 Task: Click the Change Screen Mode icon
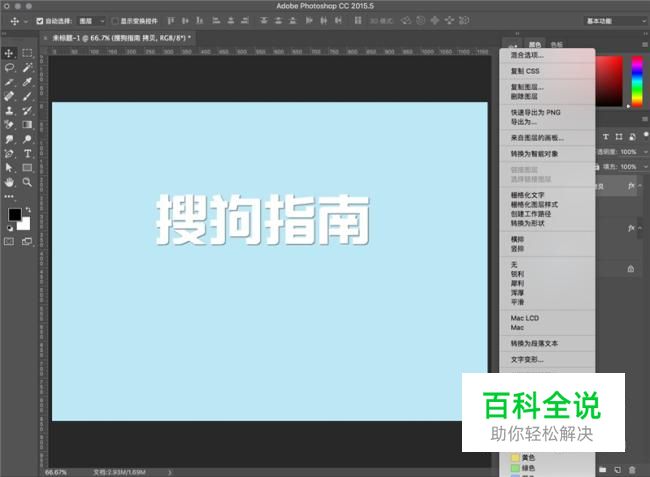(27, 242)
